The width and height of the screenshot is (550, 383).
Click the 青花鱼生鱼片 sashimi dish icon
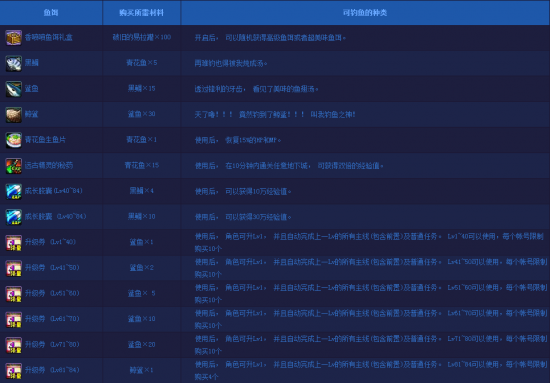tap(14, 140)
